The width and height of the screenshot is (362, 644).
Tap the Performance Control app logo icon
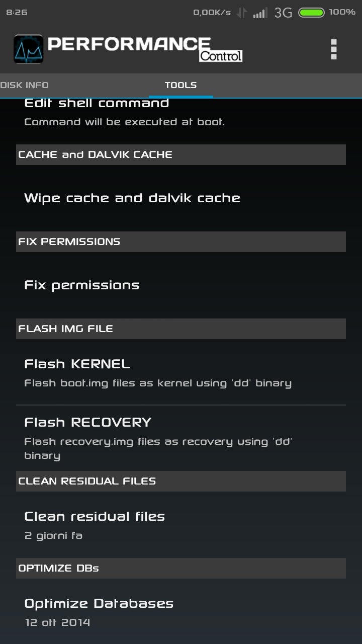(x=28, y=49)
